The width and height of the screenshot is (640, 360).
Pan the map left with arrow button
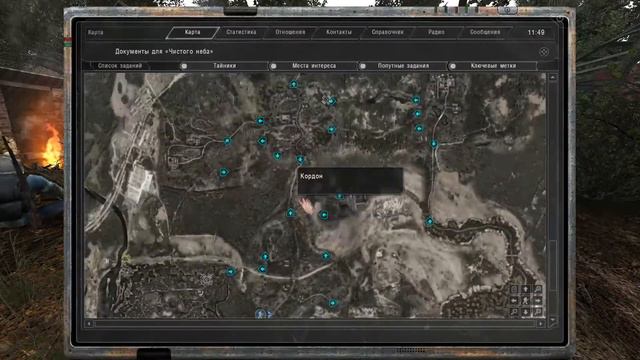(514, 300)
